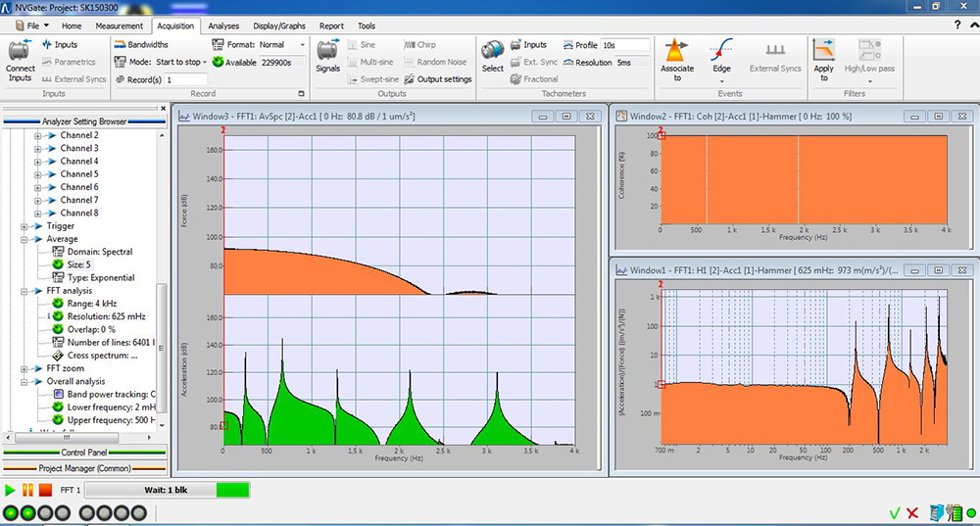Open the help question mark
This screenshot has height=526, width=980.
coord(956,25)
